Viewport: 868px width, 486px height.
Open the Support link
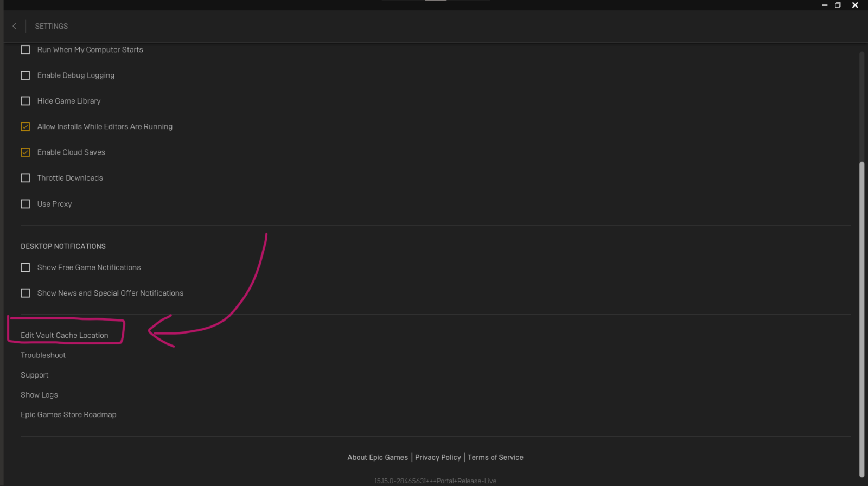[35, 375]
